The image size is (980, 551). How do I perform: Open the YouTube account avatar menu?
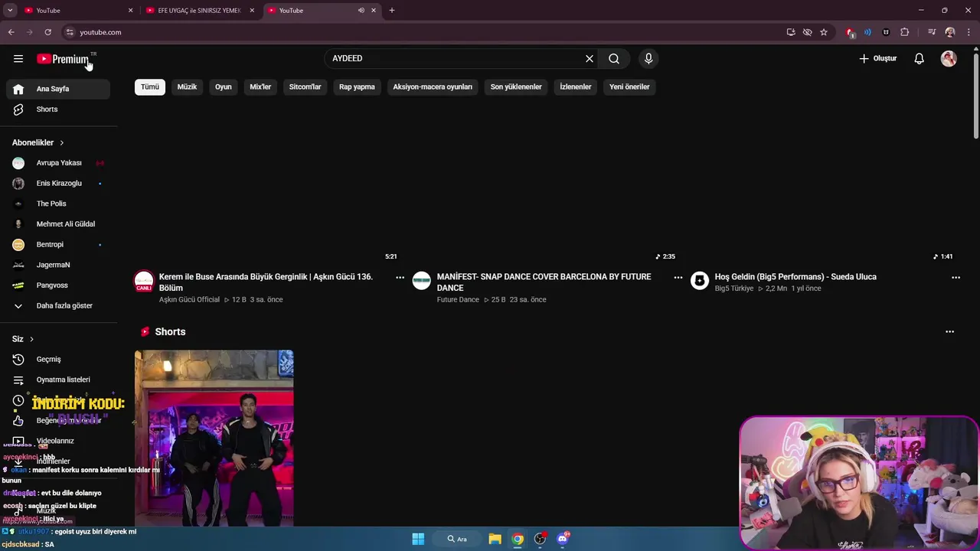point(949,59)
